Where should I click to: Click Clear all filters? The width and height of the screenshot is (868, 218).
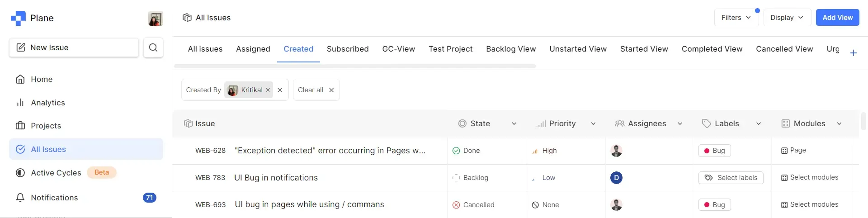click(x=316, y=90)
